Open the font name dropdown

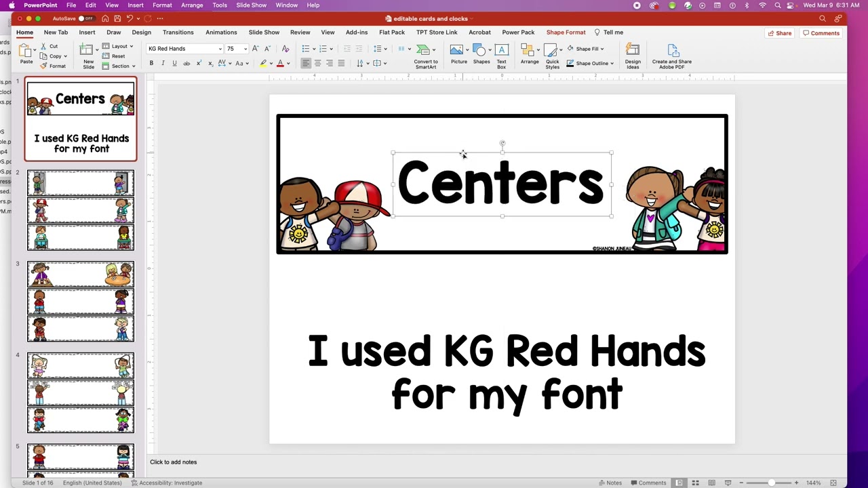point(220,49)
